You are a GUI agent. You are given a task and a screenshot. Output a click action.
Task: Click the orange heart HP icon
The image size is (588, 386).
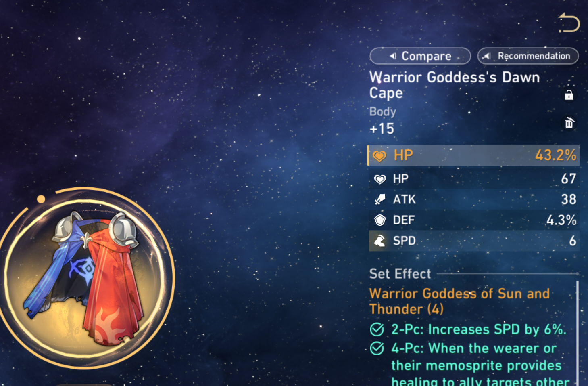[x=379, y=156]
